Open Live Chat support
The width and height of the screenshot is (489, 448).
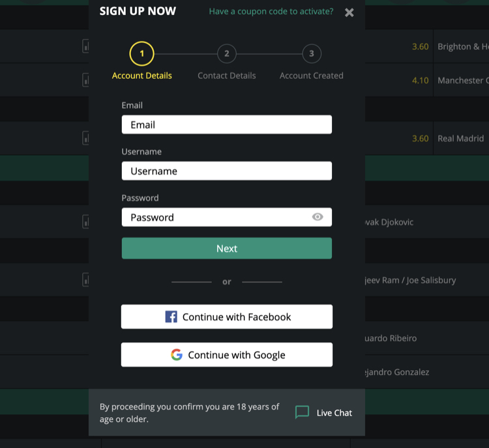point(323,413)
